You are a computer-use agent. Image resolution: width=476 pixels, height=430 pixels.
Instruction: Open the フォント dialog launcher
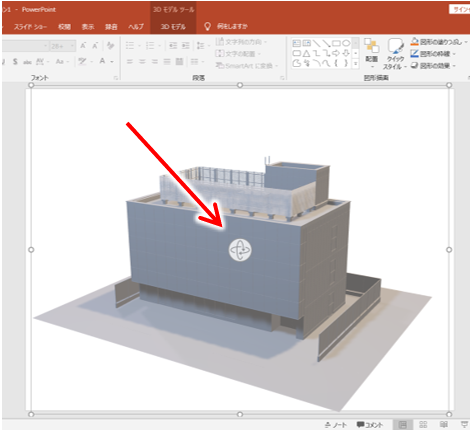coord(116,78)
